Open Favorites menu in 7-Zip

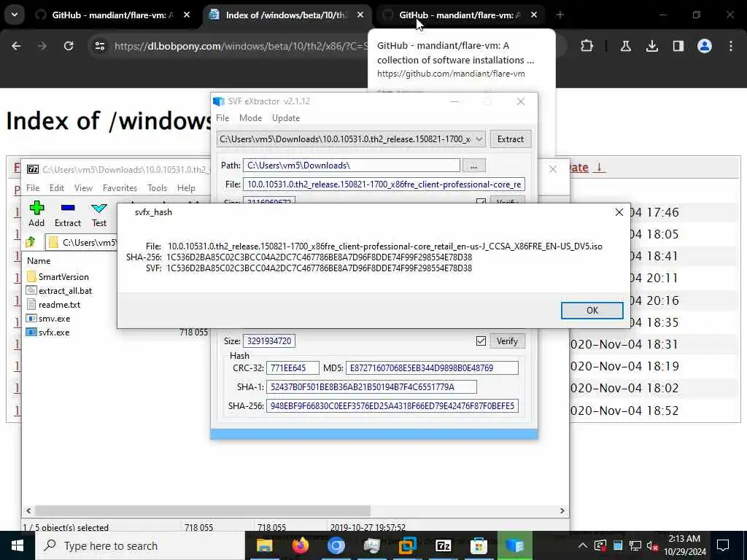(120, 188)
